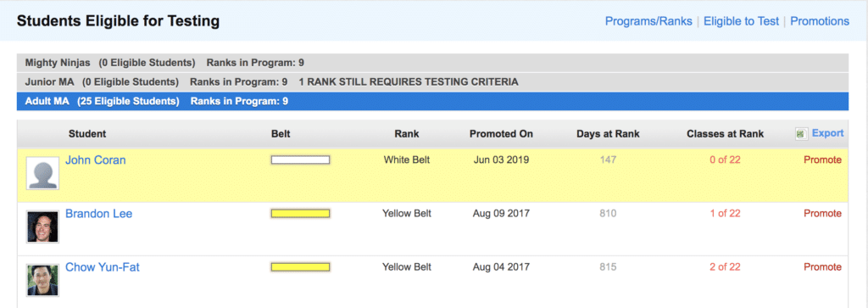Viewport: 868px width, 308px height.
Task: Open Chow Yun-Fat's profile photo
Action: [42, 280]
